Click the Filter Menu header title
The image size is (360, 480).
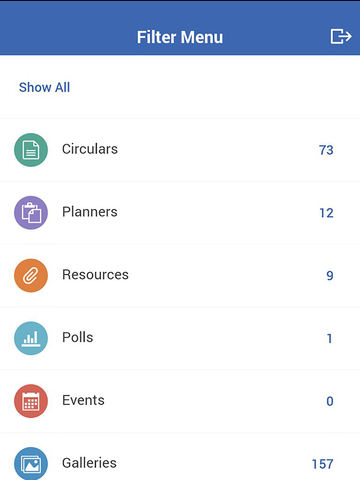(180, 37)
